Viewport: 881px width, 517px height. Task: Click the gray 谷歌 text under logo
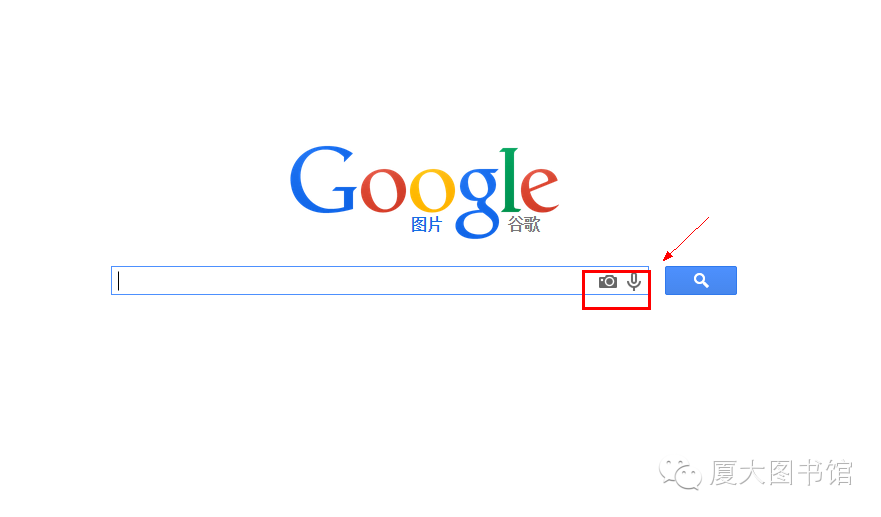[524, 224]
